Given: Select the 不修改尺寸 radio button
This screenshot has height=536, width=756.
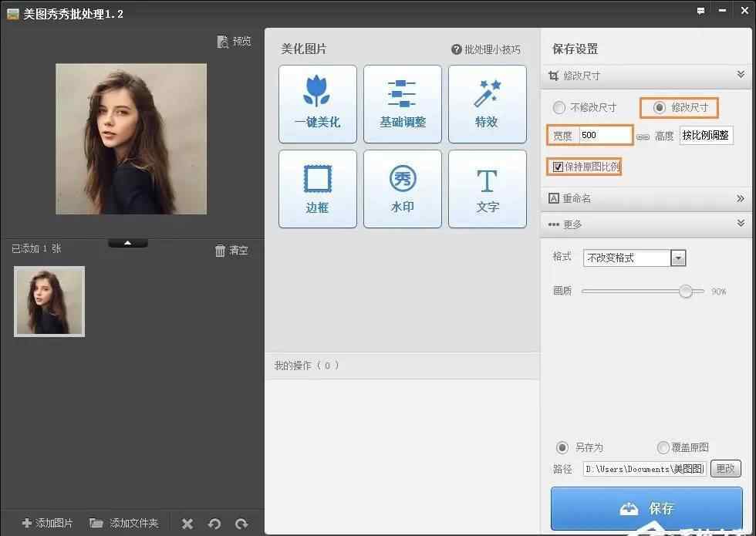Looking at the screenshot, I should pos(559,108).
